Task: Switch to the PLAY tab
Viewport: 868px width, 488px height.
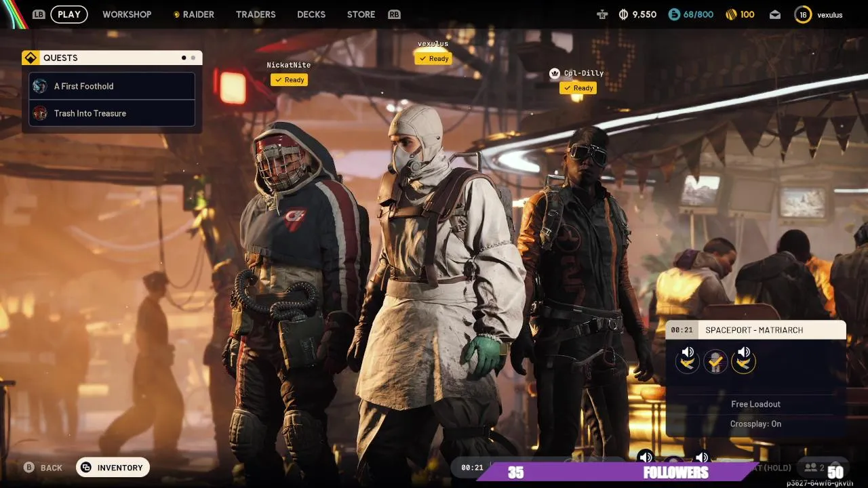Action: pos(69,14)
